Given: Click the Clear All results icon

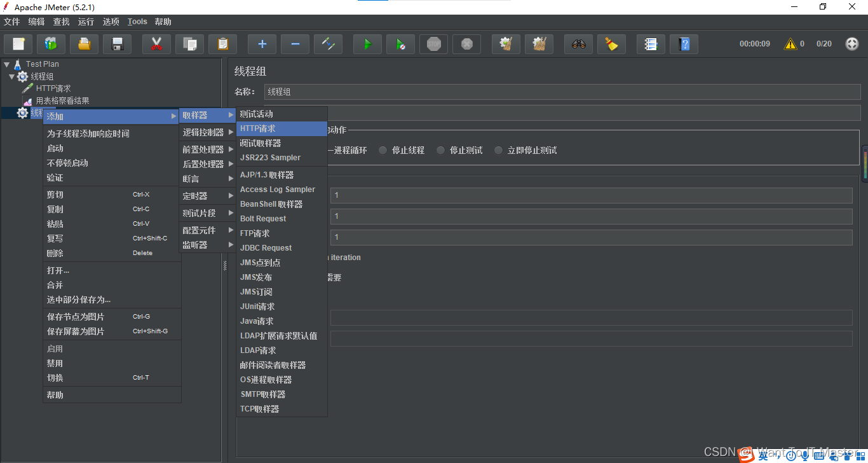Looking at the screenshot, I should pyautogui.click(x=539, y=44).
